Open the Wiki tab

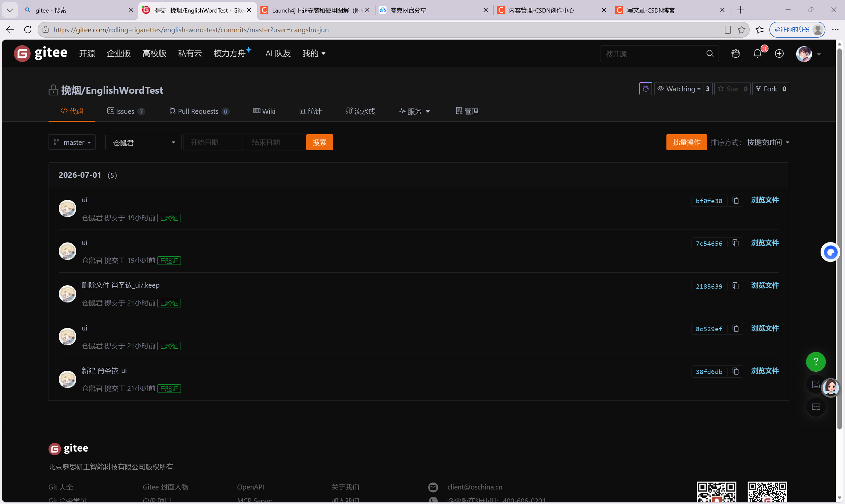tap(264, 111)
